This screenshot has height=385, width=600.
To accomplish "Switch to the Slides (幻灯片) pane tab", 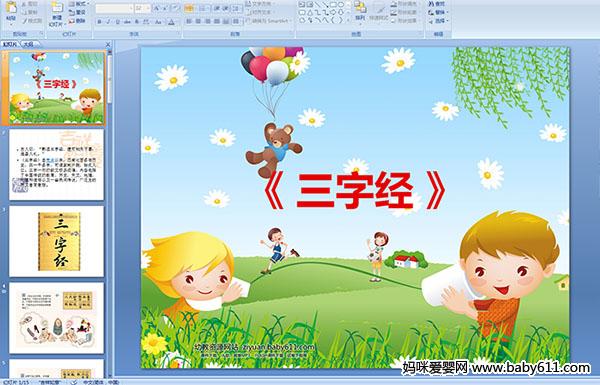I will point(10,44).
